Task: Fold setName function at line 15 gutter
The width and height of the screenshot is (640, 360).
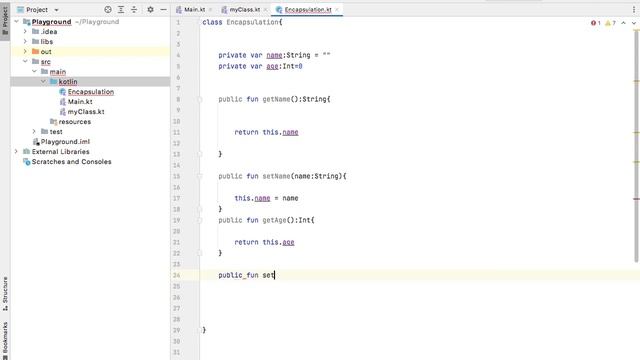Action: coord(200,176)
